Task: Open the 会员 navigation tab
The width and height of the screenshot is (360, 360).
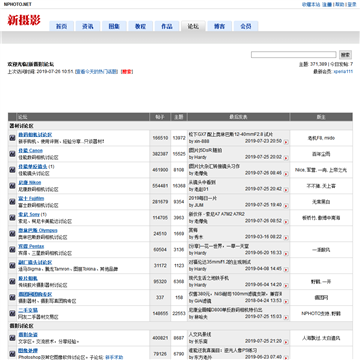Action: coord(246,26)
